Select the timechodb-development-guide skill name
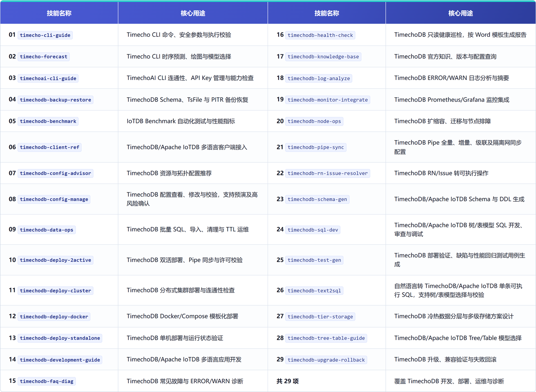This screenshot has width=536, height=392. (60, 360)
